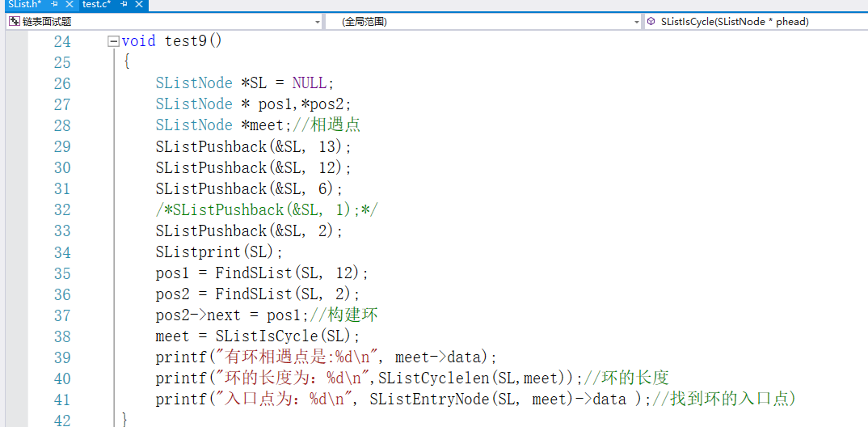This screenshot has width=868, height=427.
Task: Click 'pos2 = FindSList(SL, 2);'
Action: [258, 294]
